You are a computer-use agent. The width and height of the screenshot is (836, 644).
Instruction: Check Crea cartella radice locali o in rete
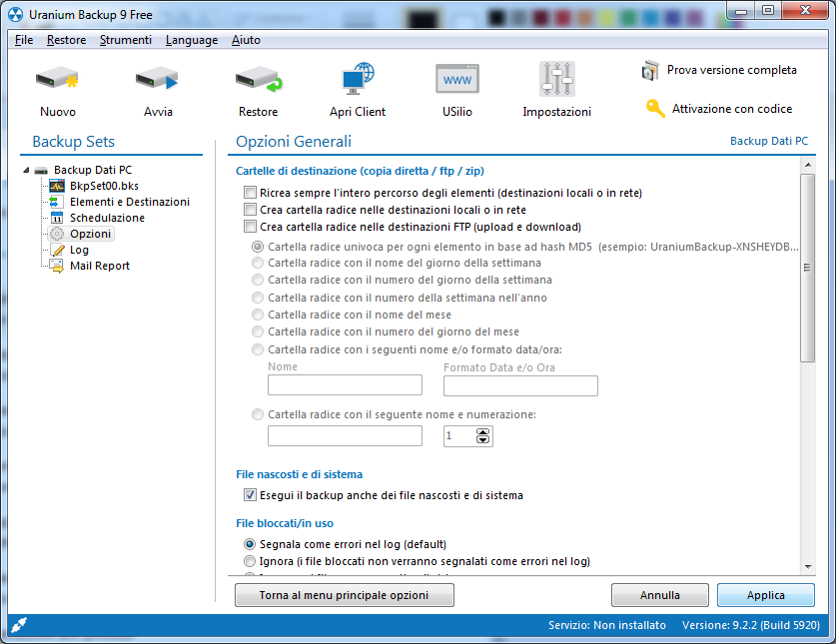tap(250, 210)
